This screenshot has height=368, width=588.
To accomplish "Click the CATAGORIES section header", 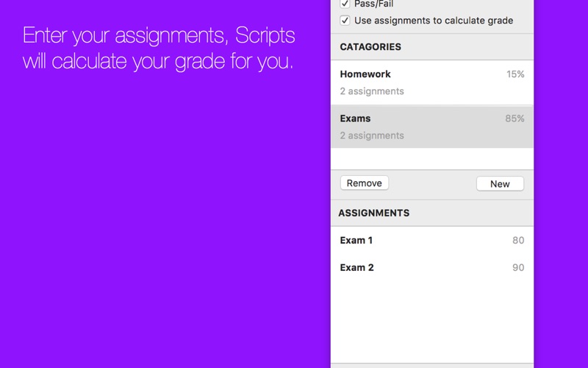I will (370, 47).
